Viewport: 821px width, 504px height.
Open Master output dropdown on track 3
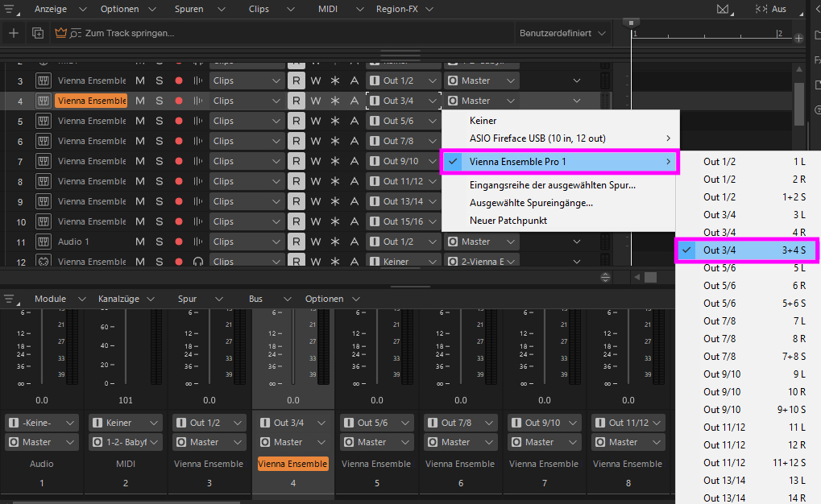point(482,81)
